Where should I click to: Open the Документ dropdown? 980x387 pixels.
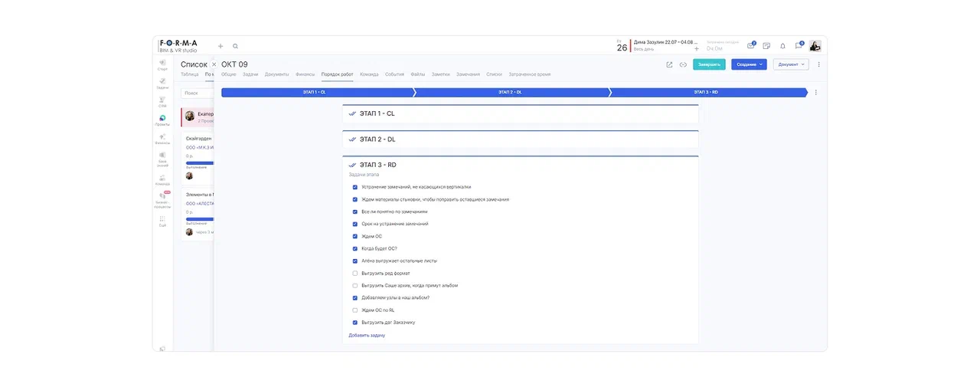click(x=791, y=64)
